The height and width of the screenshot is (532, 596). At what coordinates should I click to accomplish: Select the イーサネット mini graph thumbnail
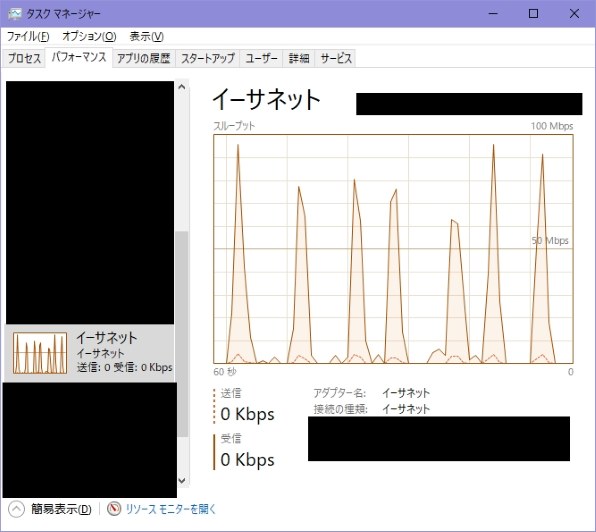pos(40,353)
